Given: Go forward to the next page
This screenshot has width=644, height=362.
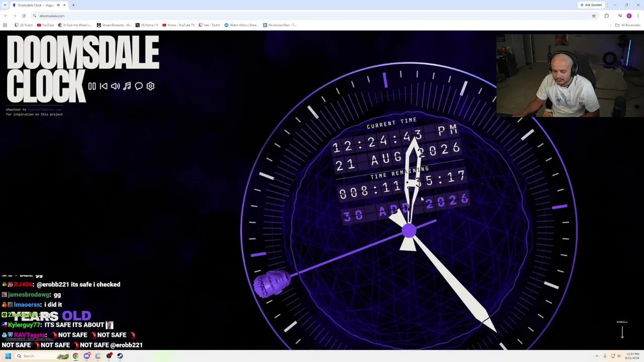Looking at the screenshot, I should click(x=15, y=16).
